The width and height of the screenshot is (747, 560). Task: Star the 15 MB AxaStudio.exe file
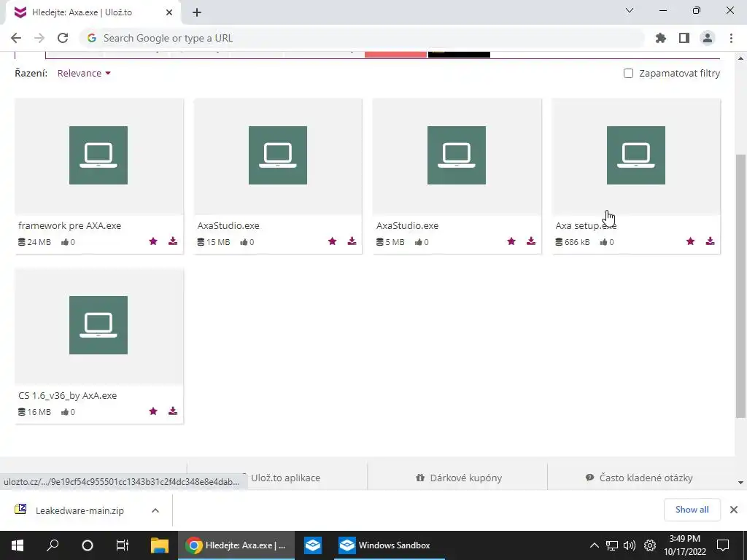click(x=332, y=241)
